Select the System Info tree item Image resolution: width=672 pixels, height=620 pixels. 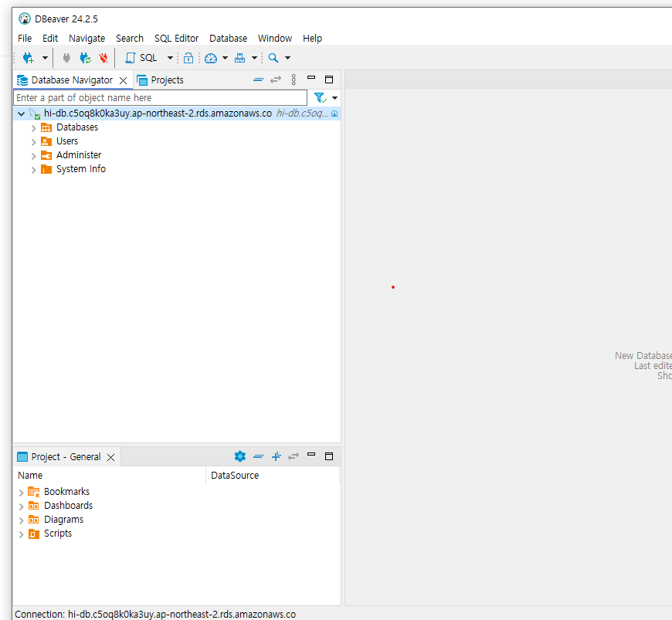tap(80, 169)
